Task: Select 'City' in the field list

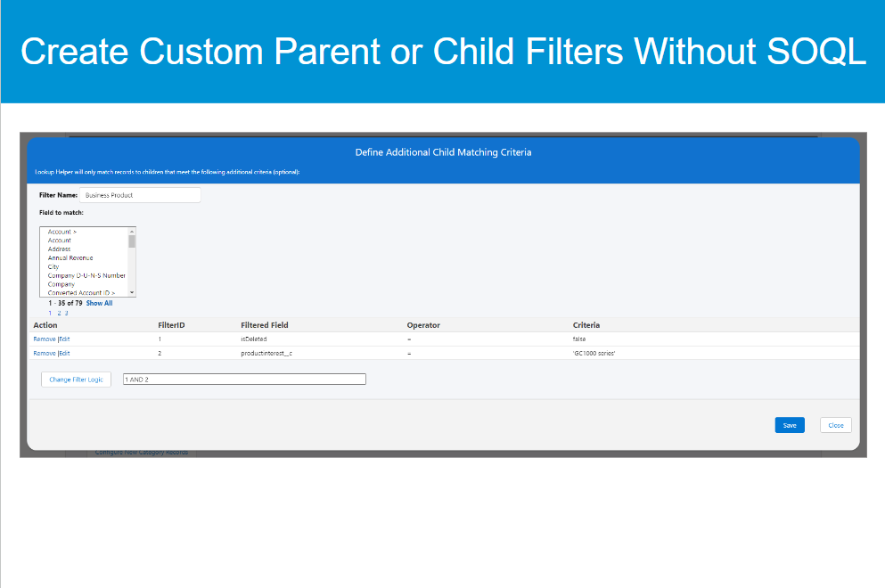Action: pos(53,267)
